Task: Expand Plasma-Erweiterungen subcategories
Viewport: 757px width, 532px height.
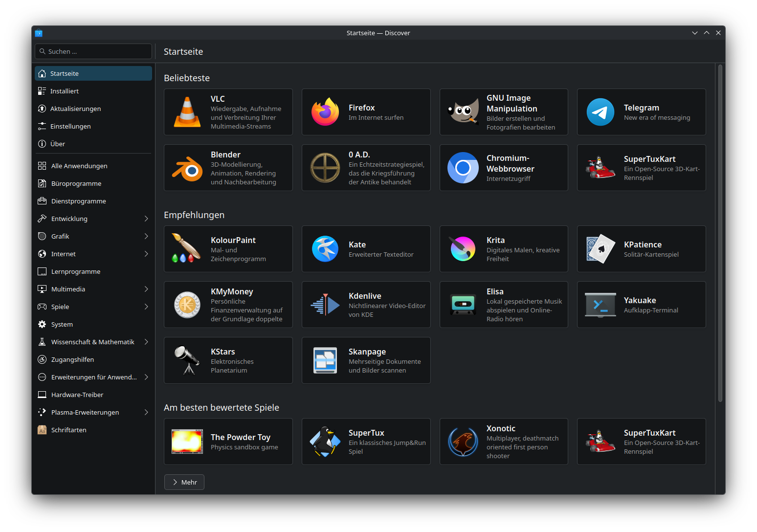Action: (146, 412)
